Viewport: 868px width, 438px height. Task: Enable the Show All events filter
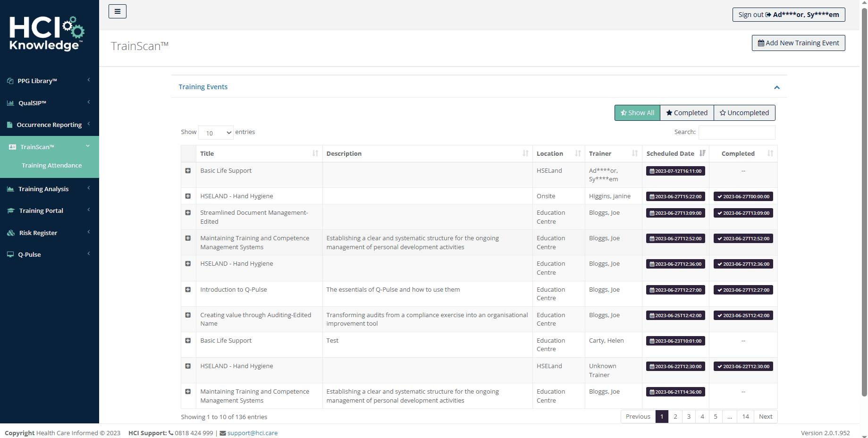(637, 112)
